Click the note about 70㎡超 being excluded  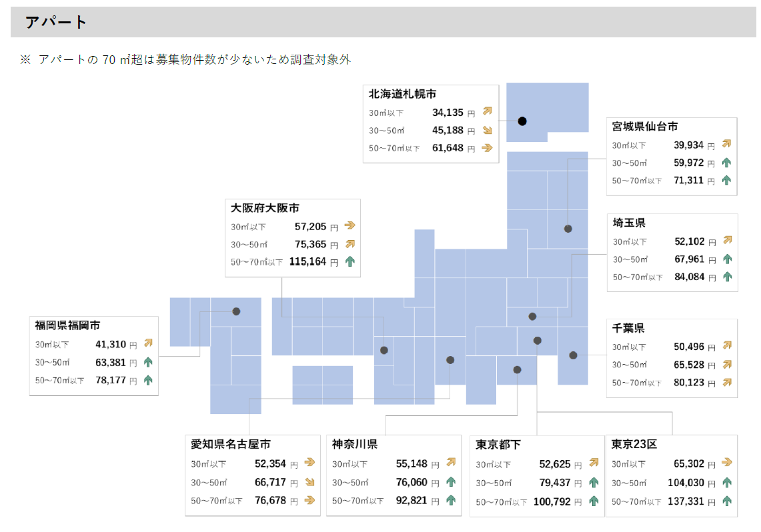click(x=185, y=59)
